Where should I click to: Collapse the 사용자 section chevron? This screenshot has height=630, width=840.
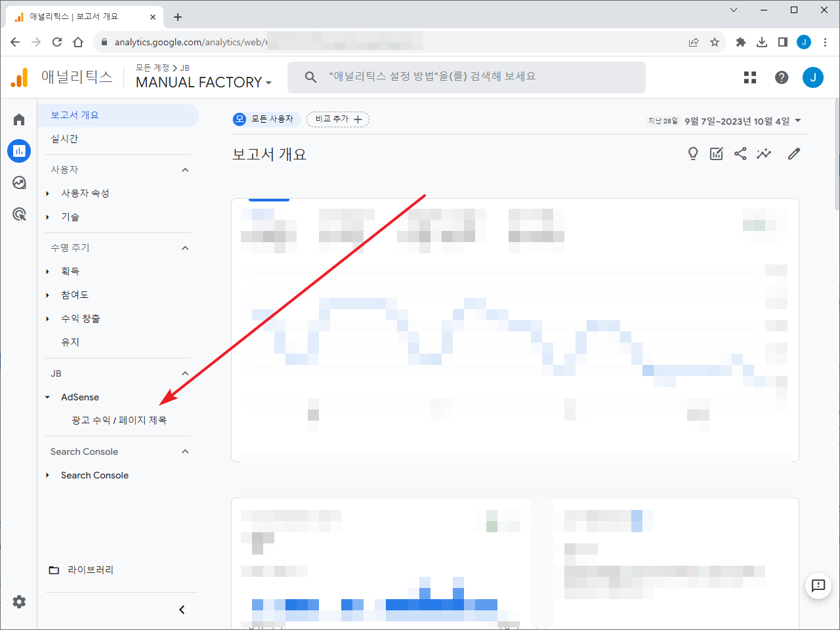(185, 170)
